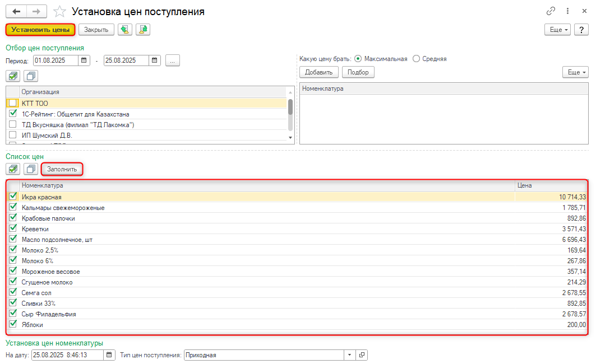Image resolution: width=596 pixels, height=364 pixels.
Task: Open the top Еще dropdown menu
Action: pos(557,30)
